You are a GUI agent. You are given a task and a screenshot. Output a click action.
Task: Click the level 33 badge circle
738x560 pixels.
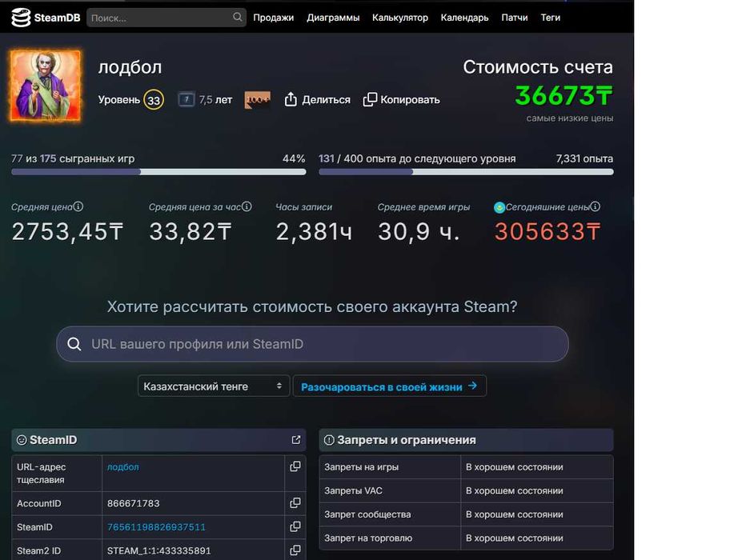click(x=154, y=100)
